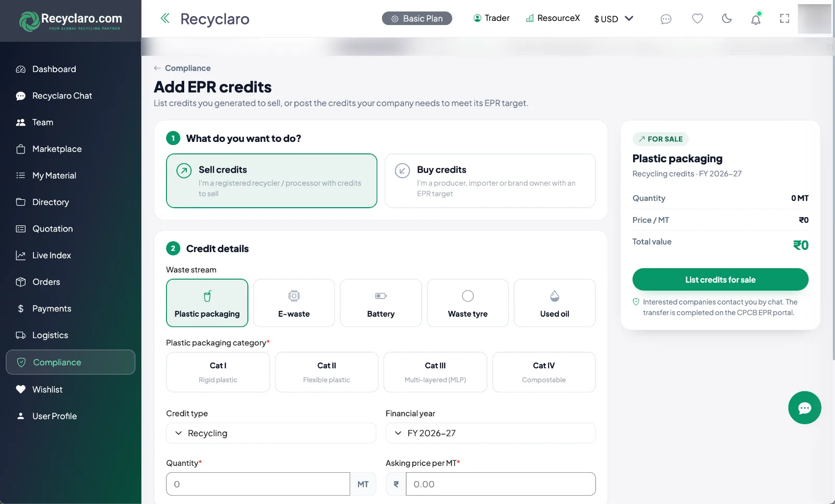The image size is (835, 504).
Task: Click the Recyclaro.com logo
Action: (70, 21)
